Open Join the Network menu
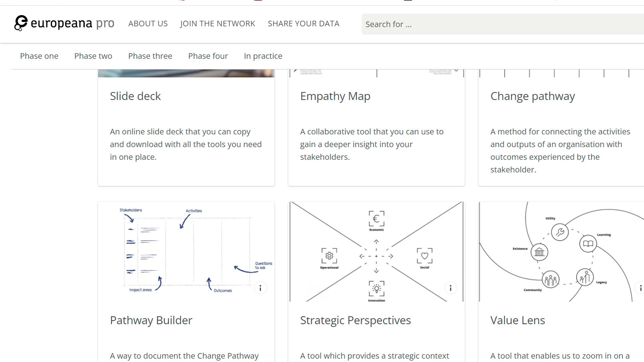The height and width of the screenshot is (362, 644). click(x=217, y=24)
